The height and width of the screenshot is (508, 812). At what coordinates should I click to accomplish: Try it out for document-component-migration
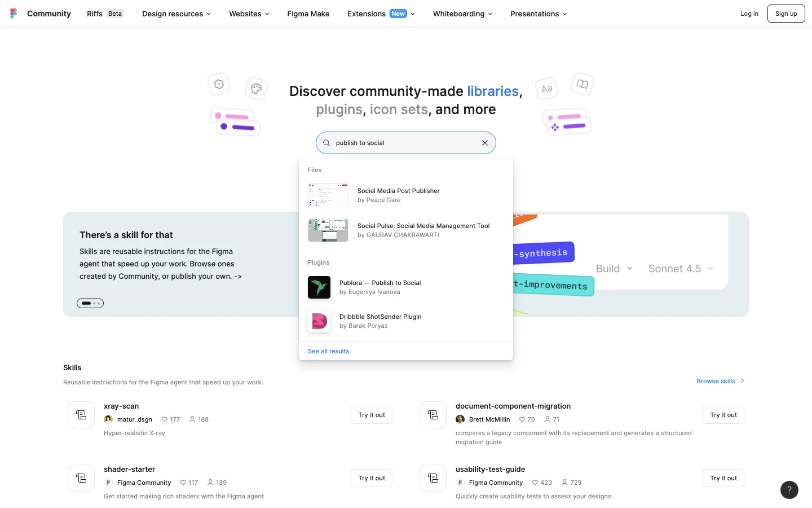coord(723,415)
